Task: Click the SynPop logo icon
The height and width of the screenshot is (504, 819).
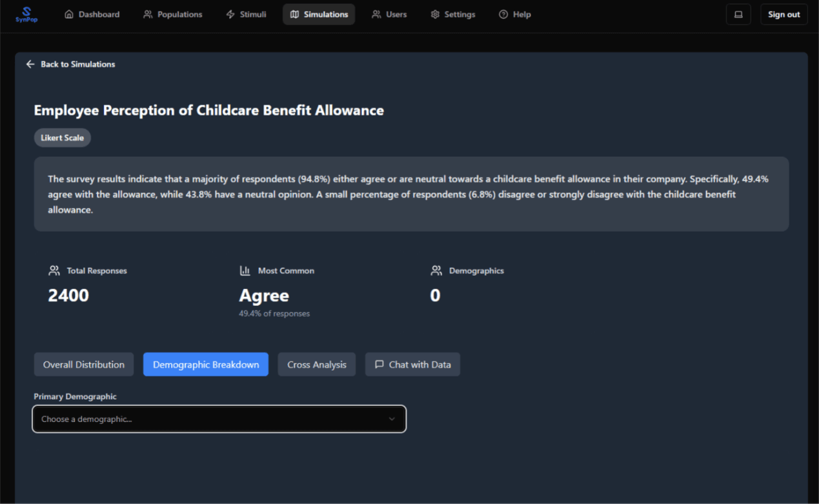Action: pos(26,12)
